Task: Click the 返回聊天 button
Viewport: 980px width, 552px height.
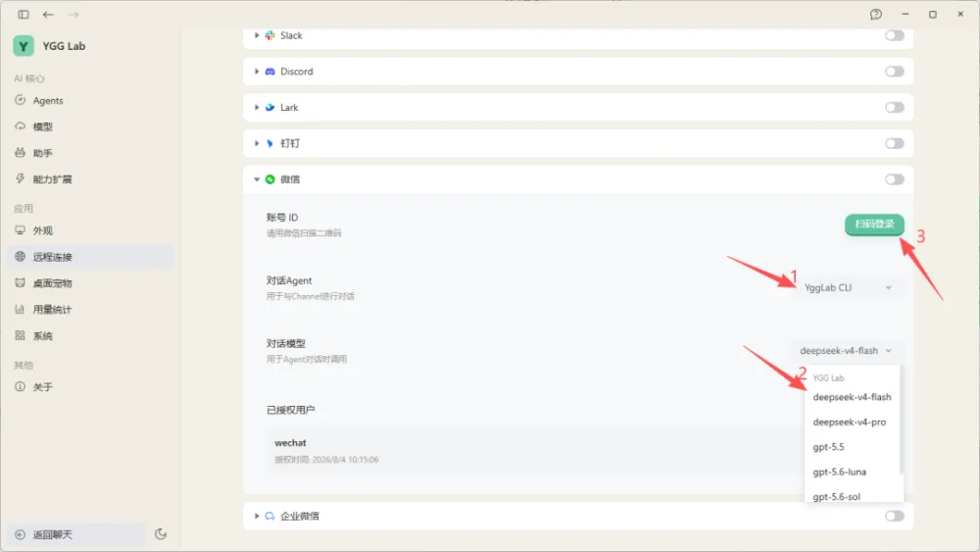Action: 76,534
